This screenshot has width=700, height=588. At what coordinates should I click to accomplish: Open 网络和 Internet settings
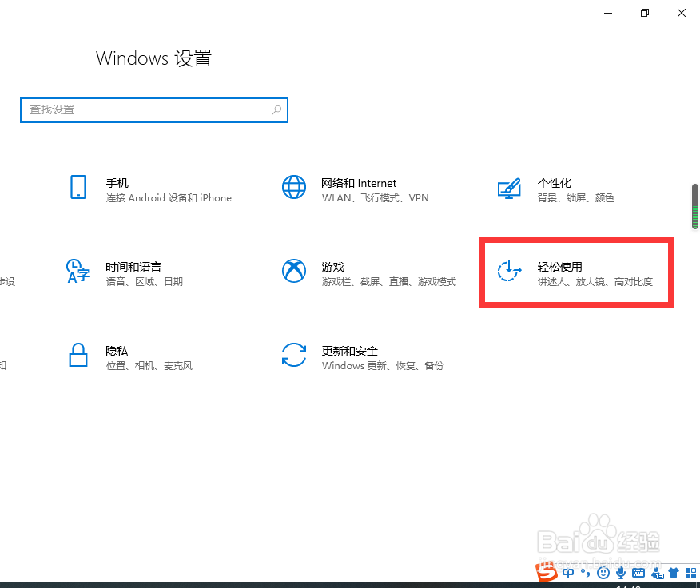tap(356, 189)
